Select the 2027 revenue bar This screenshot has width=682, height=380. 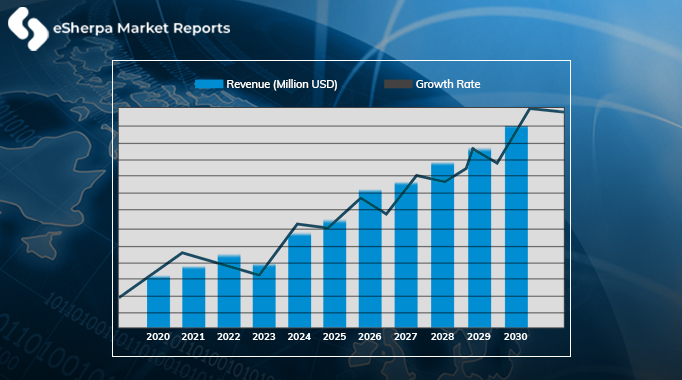tap(406, 255)
